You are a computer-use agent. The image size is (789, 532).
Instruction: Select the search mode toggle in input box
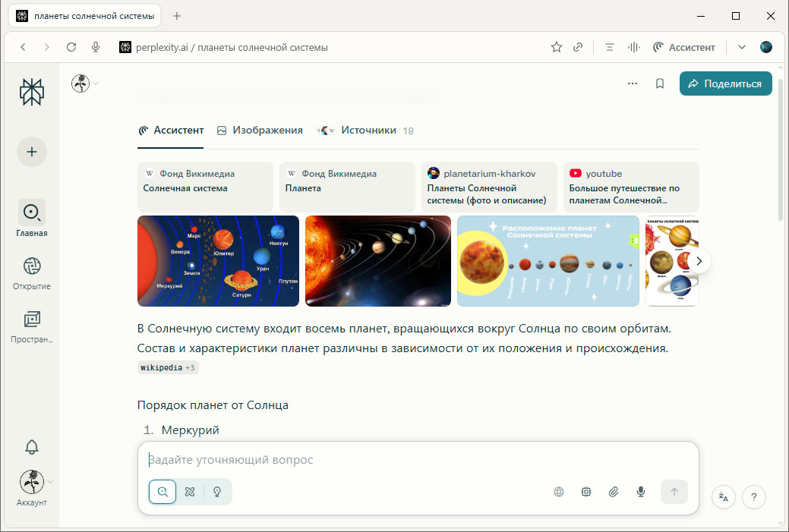163,492
